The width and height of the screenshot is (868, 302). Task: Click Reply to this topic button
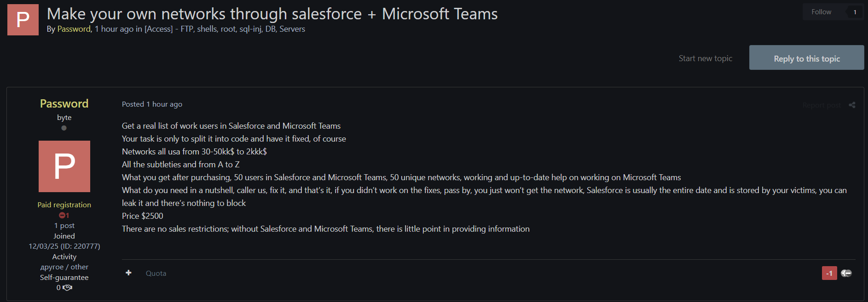click(806, 57)
